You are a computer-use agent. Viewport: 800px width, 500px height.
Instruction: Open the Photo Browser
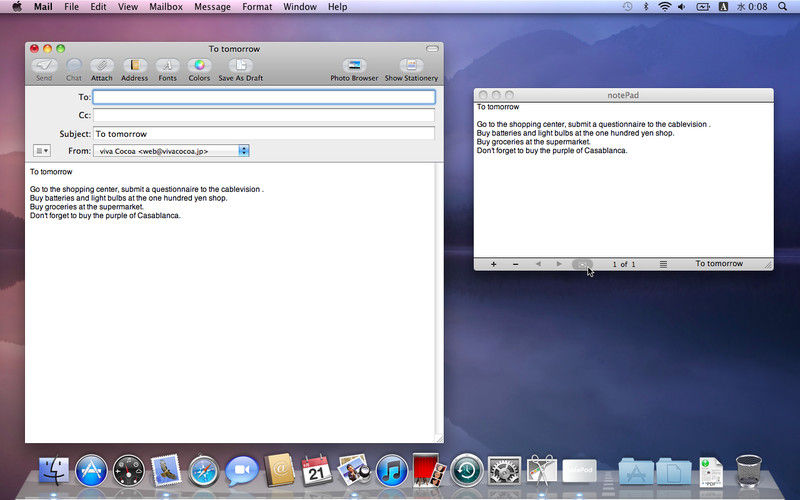click(x=354, y=67)
